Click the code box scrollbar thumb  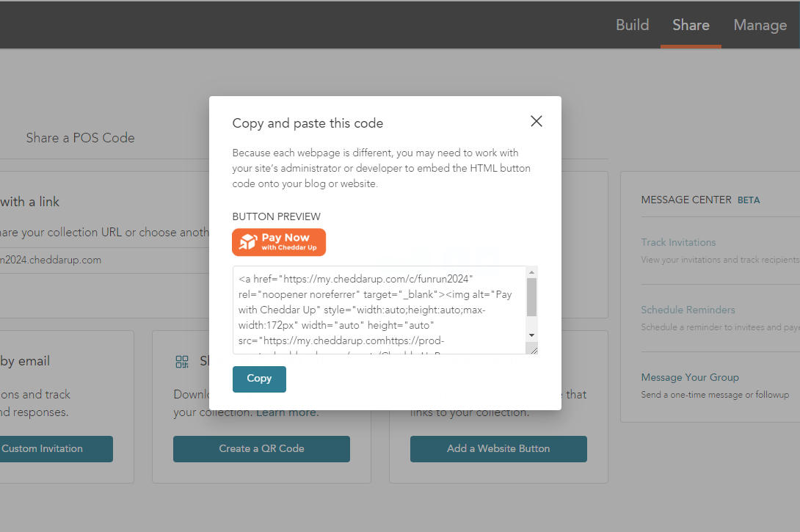click(x=531, y=297)
